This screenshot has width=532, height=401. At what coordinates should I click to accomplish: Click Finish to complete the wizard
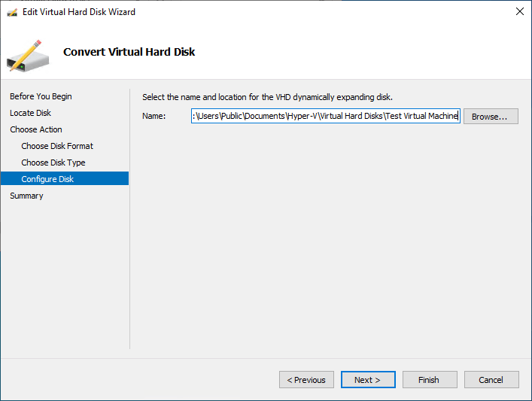click(x=430, y=380)
